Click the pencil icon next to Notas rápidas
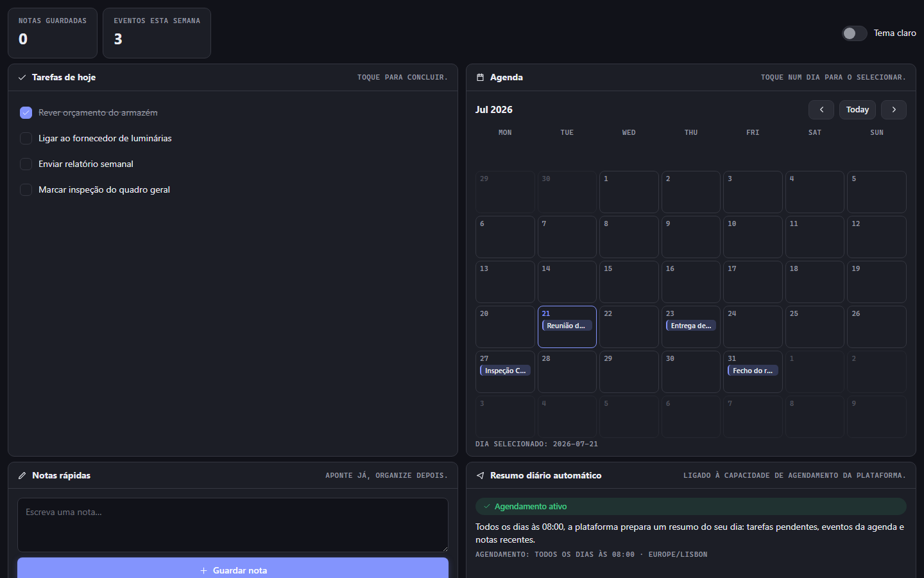This screenshot has height=578, width=924. click(x=22, y=476)
